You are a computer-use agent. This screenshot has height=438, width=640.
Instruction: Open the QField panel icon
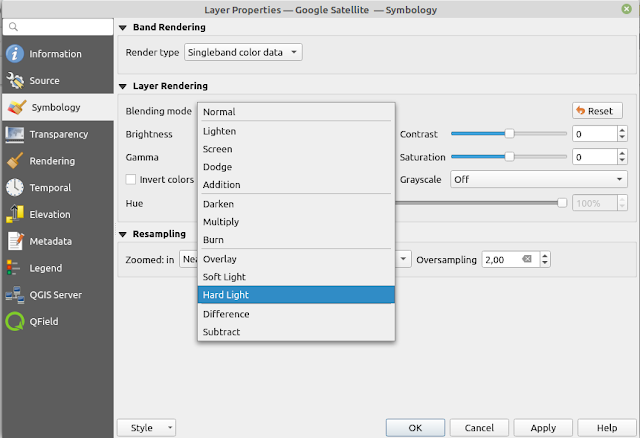pos(15,322)
